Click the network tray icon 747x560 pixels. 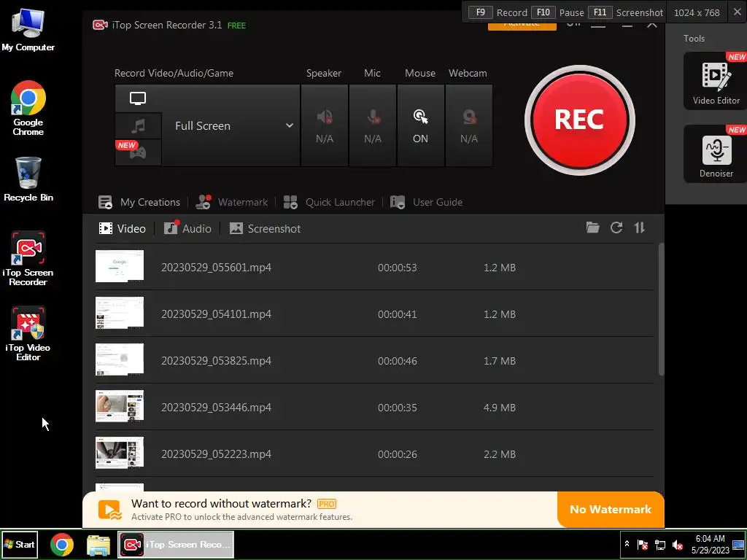click(x=659, y=545)
